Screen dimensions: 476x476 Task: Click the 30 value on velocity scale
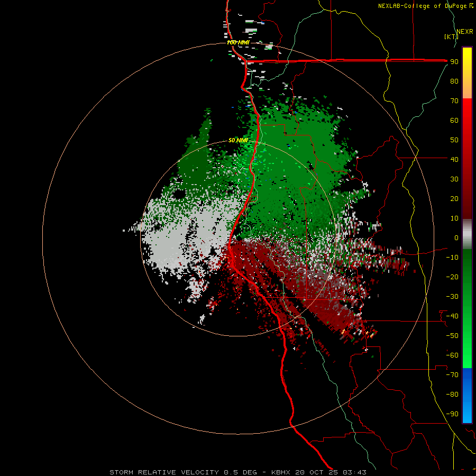click(454, 179)
